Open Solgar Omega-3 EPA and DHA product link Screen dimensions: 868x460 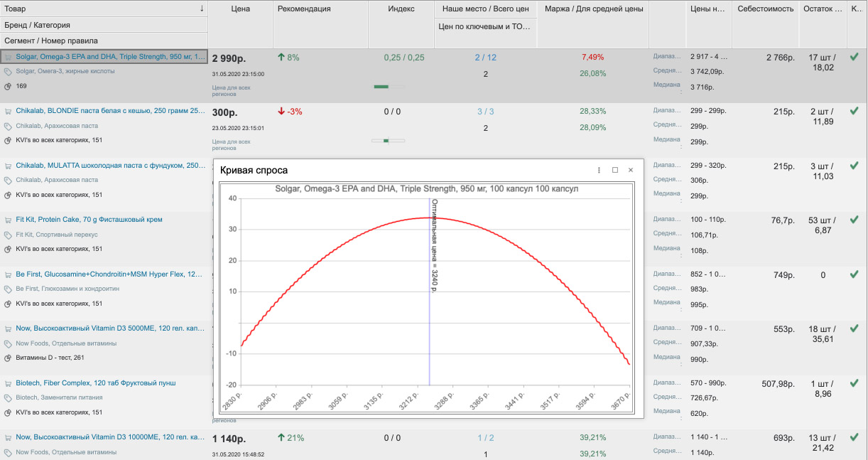pos(111,57)
